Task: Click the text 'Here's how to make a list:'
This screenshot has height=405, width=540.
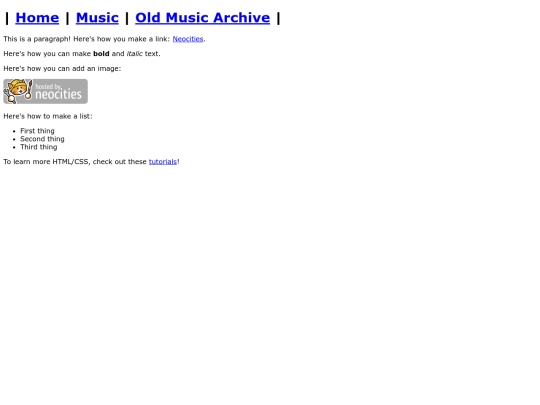Action: pos(48,116)
